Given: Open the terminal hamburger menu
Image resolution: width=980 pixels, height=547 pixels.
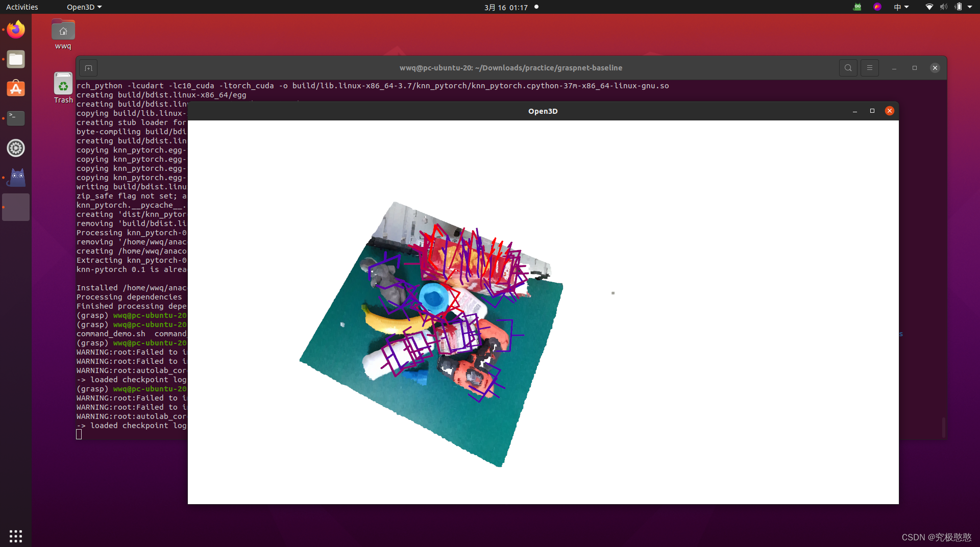Looking at the screenshot, I should coord(869,67).
